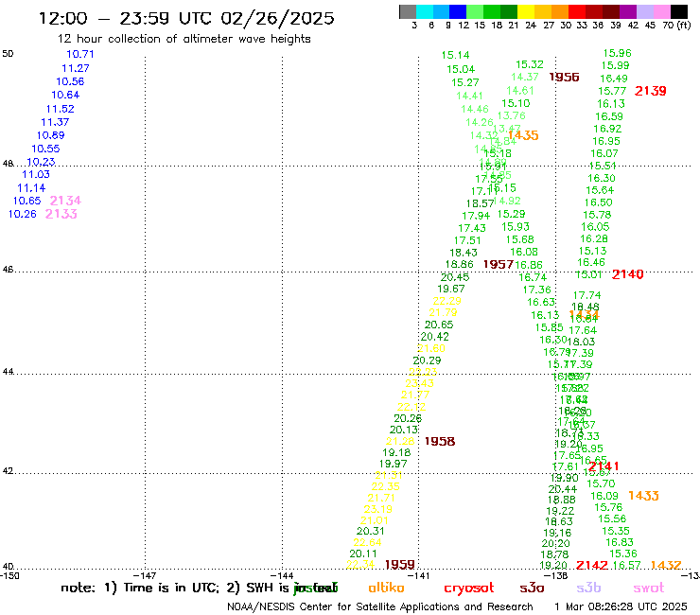Select the green wave height value 17.74
Viewport: 700px width, 615px height.
tap(587, 295)
